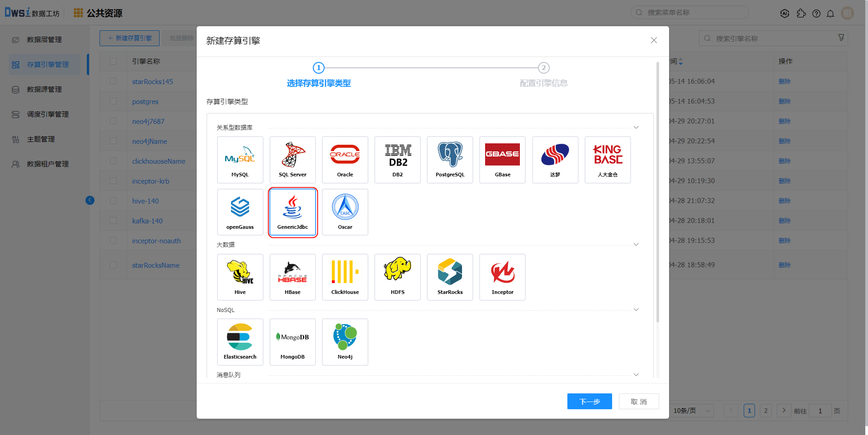Select the StarRocks engine icon
The width and height of the screenshot is (868, 435).
(x=450, y=277)
